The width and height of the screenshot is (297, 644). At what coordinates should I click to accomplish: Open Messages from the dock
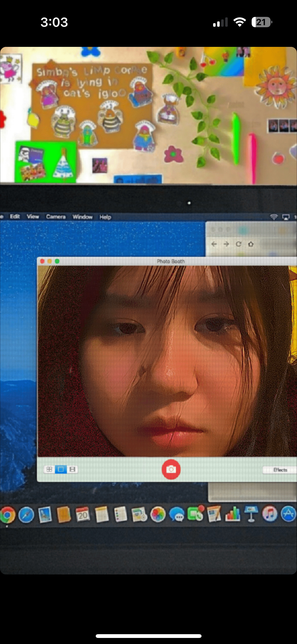point(177,514)
